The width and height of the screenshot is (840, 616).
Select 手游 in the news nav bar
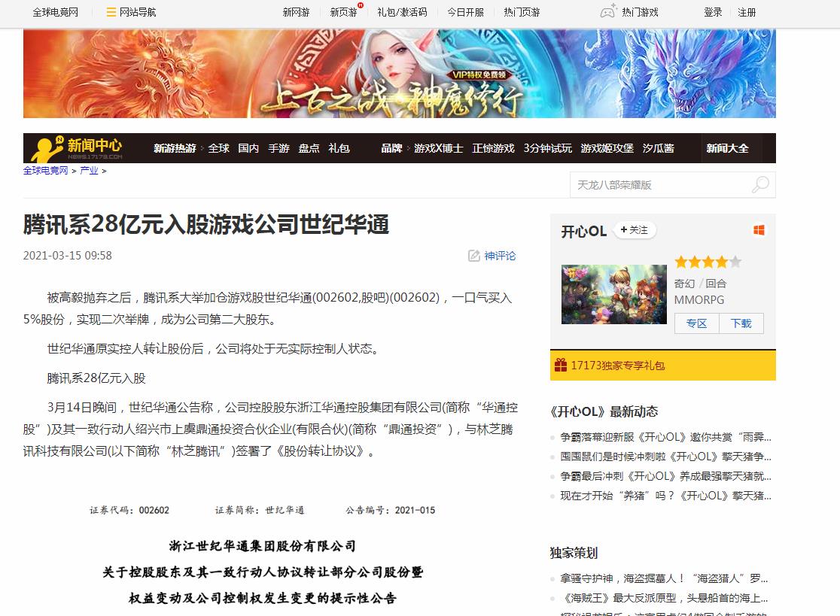[x=278, y=148]
